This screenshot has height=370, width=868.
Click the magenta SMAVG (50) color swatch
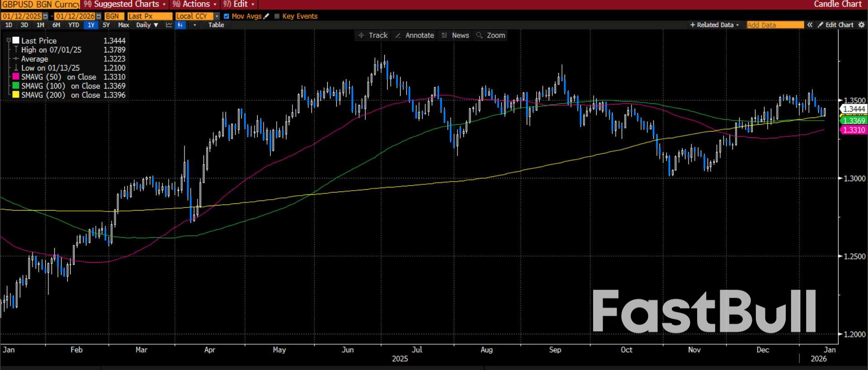click(x=16, y=77)
